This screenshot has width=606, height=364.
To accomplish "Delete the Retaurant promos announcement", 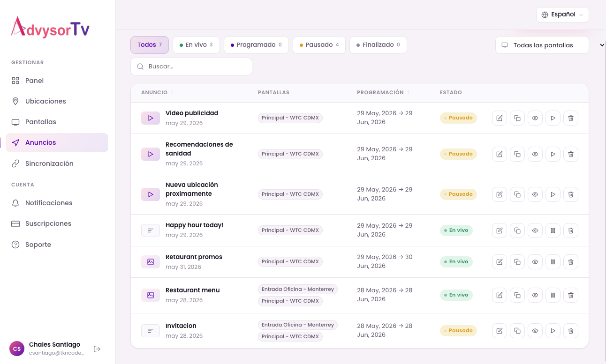I will tap(571, 262).
